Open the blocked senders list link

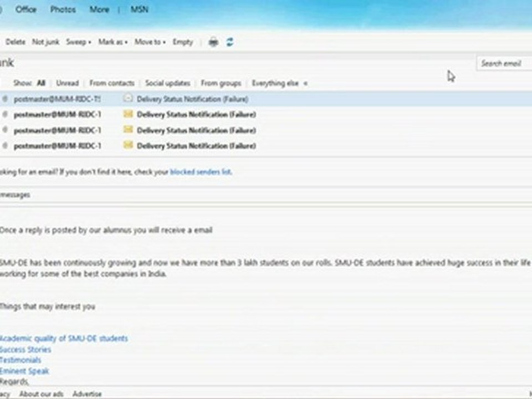(x=201, y=172)
